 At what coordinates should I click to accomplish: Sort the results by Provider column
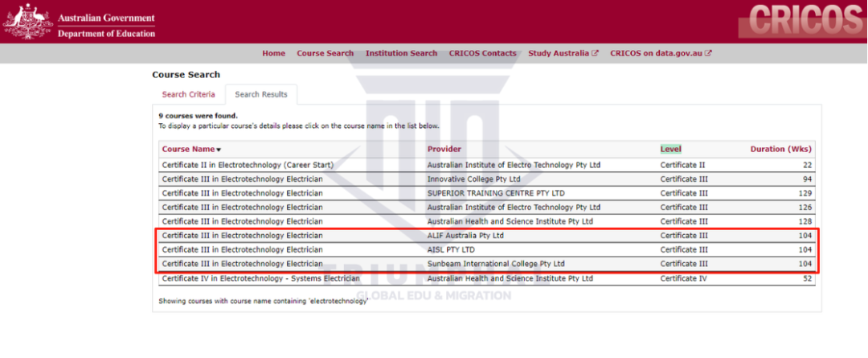pyautogui.click(x=444, y=149)
